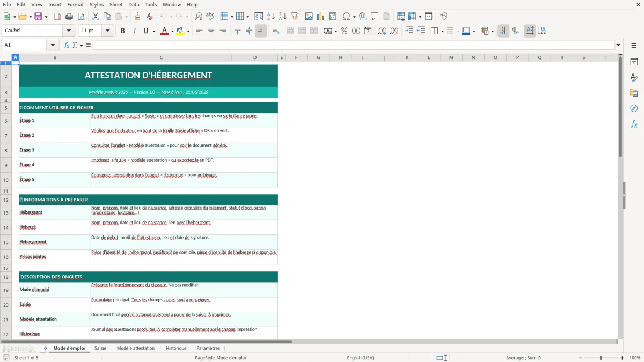Expand the Name Box dropdown
The height and width of the screenshot is (362, 644).
53,45
